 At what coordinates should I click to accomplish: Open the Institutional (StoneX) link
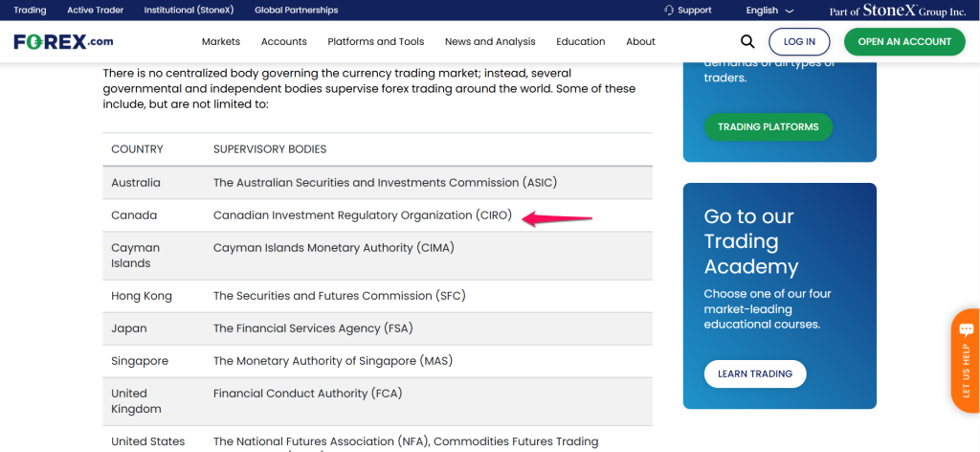(x=189, y=10)
